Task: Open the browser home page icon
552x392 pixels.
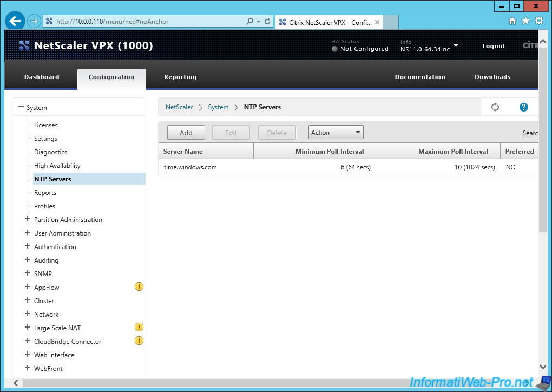Action: [x=512, y=21]
